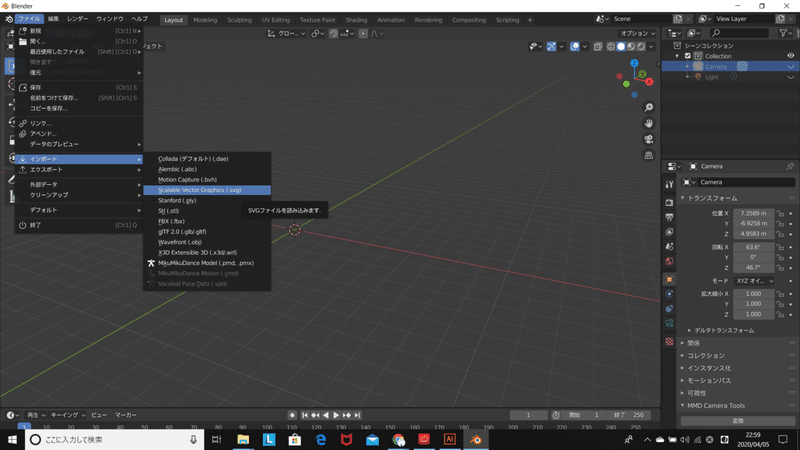This screenshot has width=800, height=450.
Task: Toggle camera view icon in viewport
Action: [x=648, y=139]
